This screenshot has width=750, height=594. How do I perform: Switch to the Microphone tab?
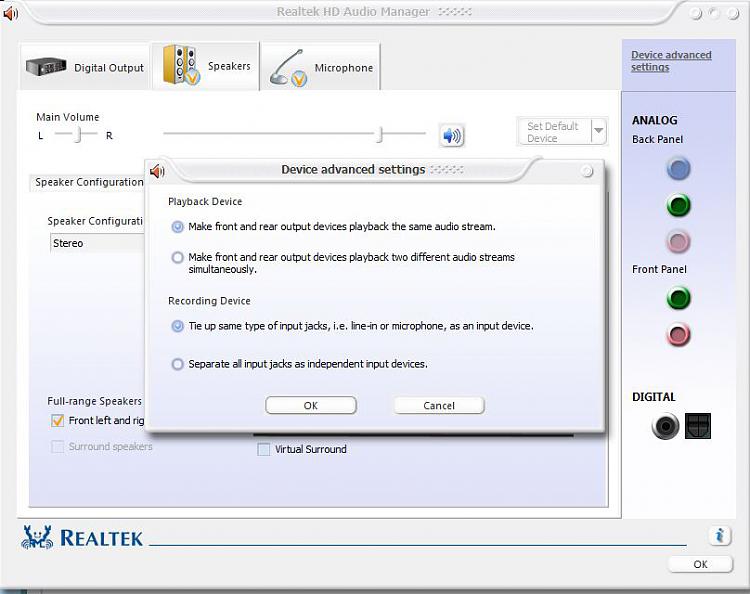[320, 66]
